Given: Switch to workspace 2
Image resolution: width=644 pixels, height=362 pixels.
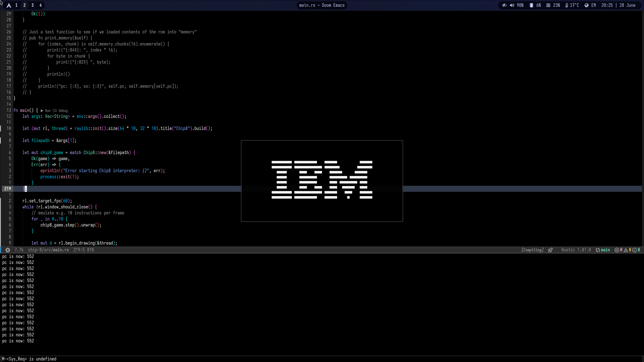Looking at the screenshot, I should pos(24,5).
